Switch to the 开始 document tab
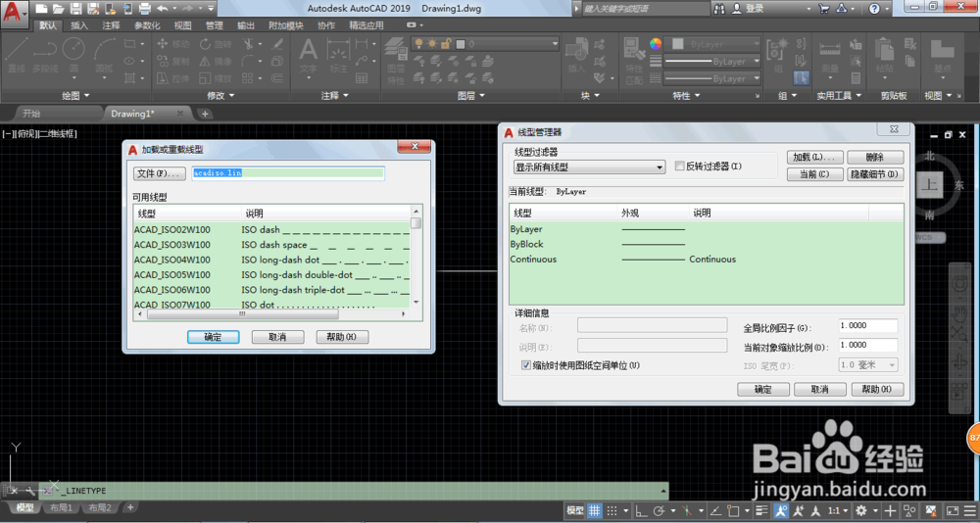The image size is (980, 523). (31, 114)
